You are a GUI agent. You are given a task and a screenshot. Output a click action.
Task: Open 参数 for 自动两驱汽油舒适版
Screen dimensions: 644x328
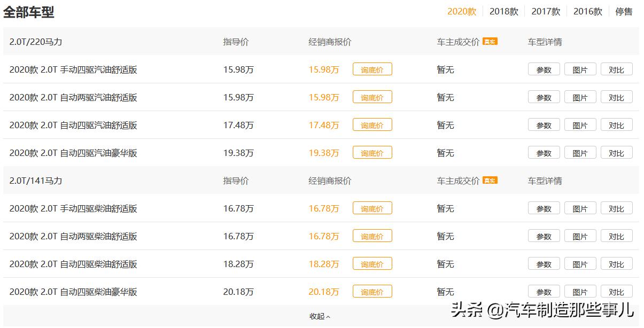(543, 97)
